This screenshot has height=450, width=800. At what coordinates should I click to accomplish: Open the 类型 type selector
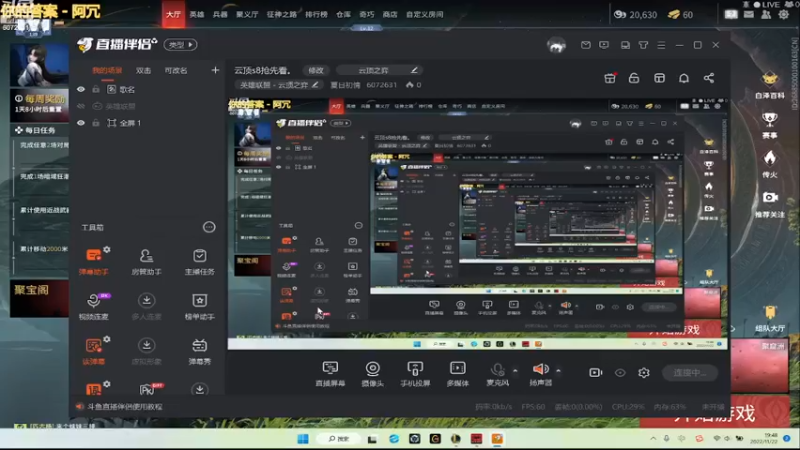(181, 45)
